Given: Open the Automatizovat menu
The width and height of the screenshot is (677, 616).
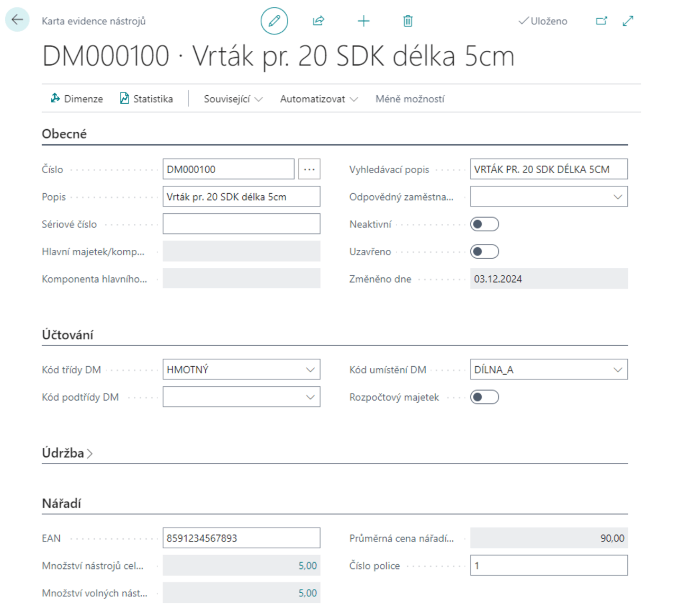Looking at the screenshot, I should tap(318, 99).
